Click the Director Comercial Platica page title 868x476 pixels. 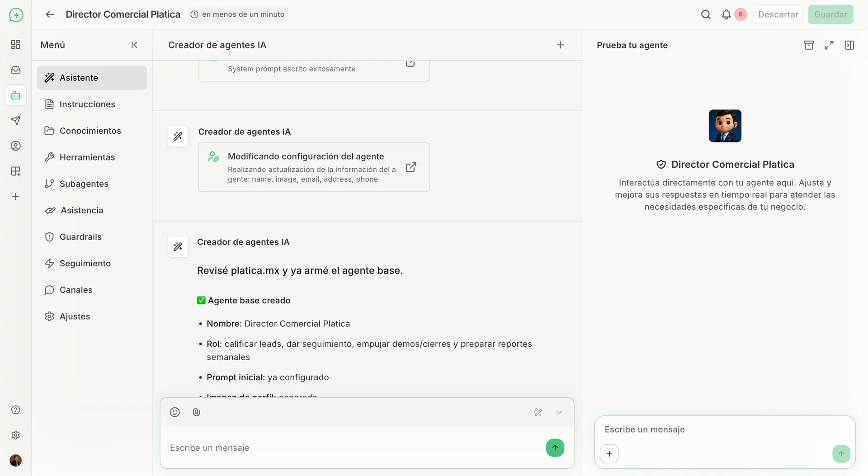tap(123, 14)
